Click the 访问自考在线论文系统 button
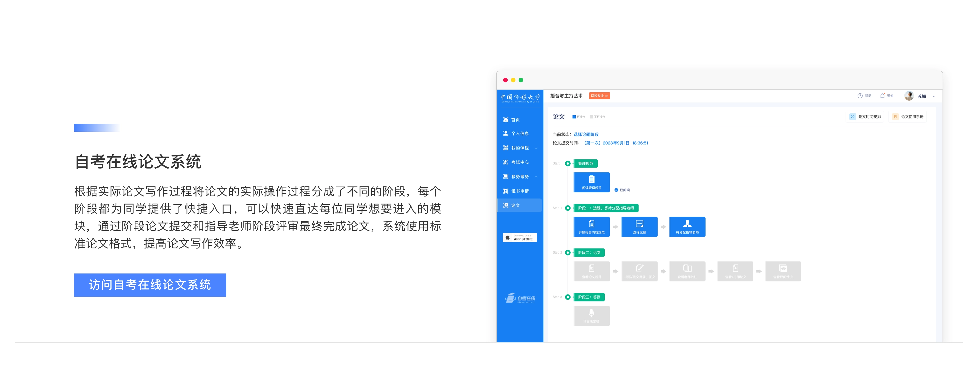 pos(150,285)
